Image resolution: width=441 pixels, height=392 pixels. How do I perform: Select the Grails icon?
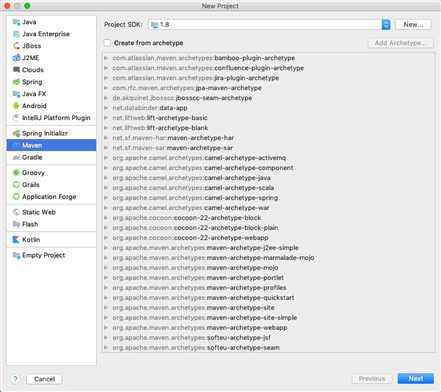coord(16,185)
